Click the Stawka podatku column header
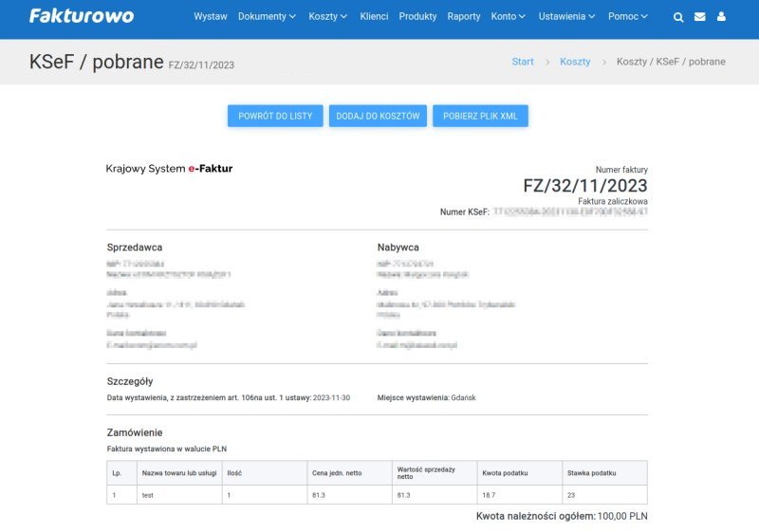 604,473
